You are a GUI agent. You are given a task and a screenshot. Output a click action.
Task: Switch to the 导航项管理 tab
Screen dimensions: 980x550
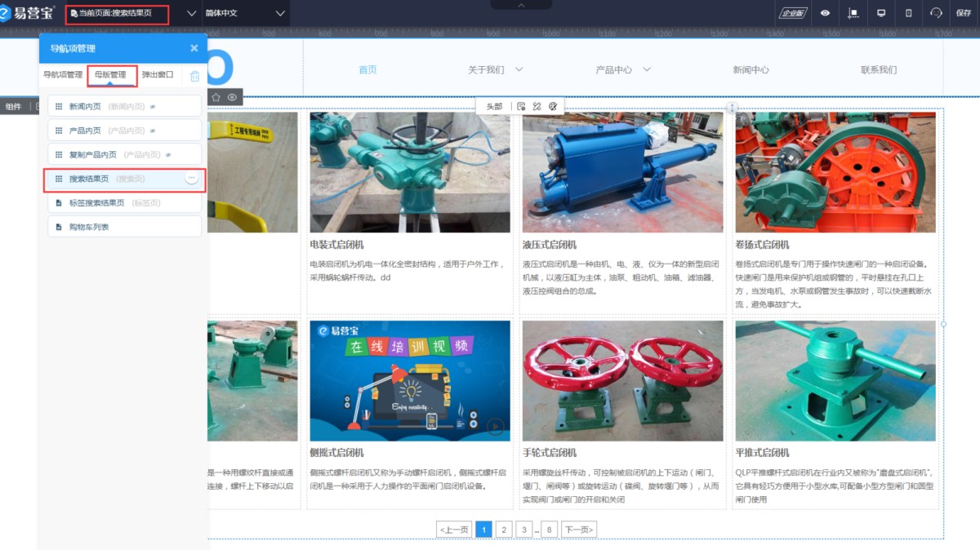coord(63,74)
